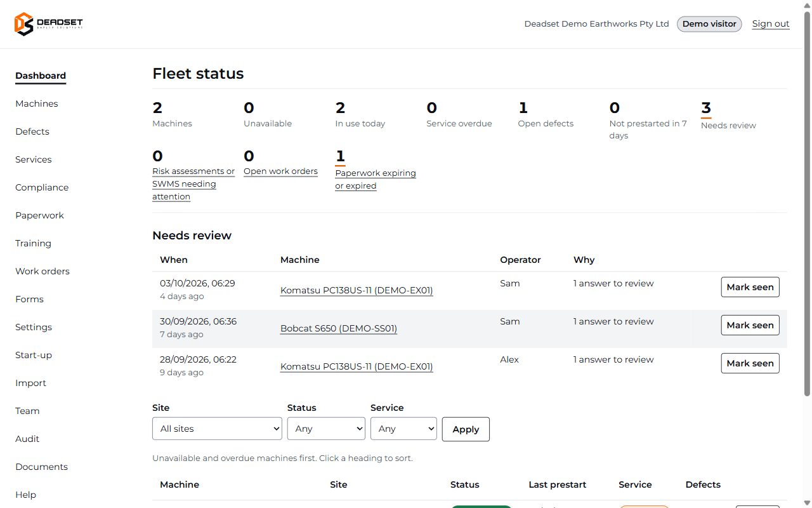Screen dimensions: 812x508
Task: Sort fleet table by Last prestart heading
Action: coord(558,485)
